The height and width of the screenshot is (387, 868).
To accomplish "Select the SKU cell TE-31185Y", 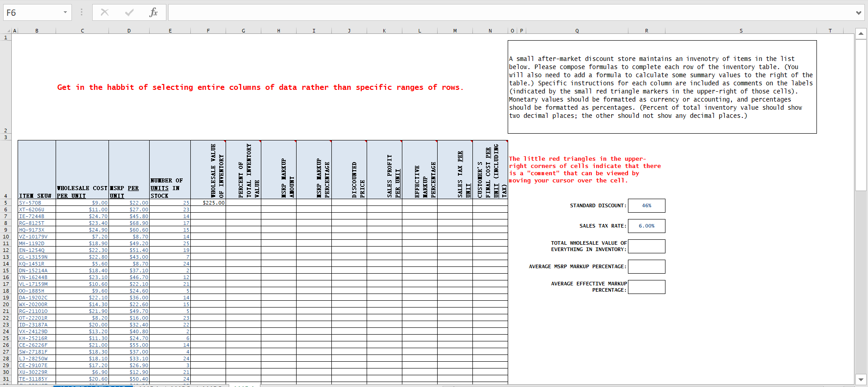I will tap(37, 379).
